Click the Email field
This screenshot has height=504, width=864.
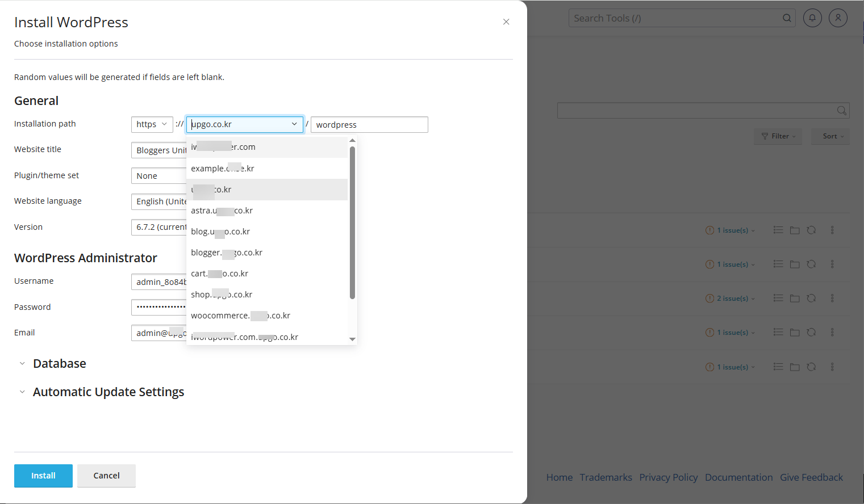[x=159, y=333]
